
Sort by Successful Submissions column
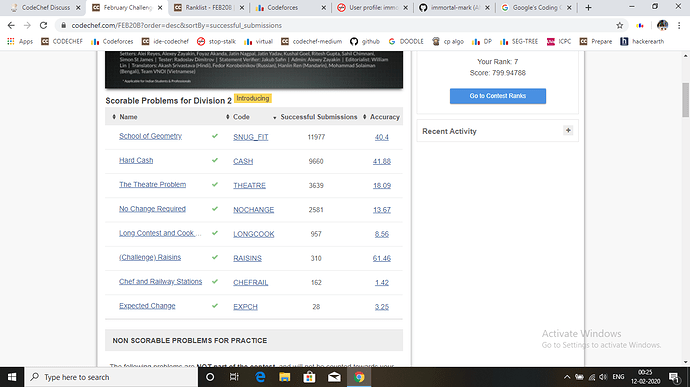(x=315, y=117)
